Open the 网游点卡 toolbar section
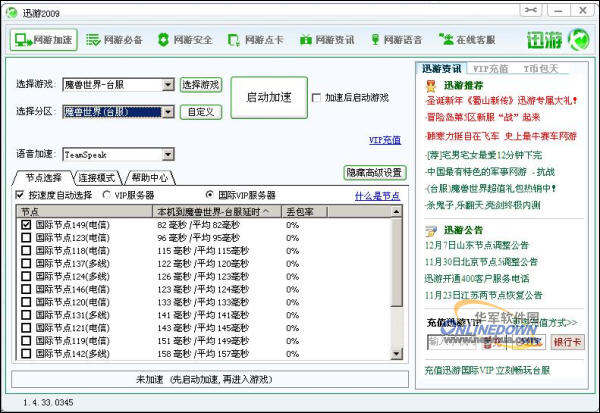This screenshot has width=600, height=413. 255,40
